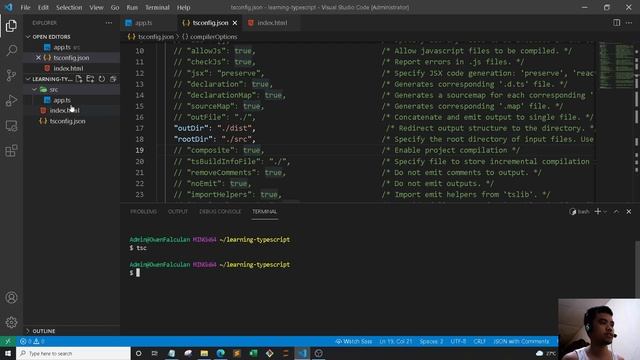Open the File menu
The width and height of the screenshot is (640, 360).
tap(25, 7)
